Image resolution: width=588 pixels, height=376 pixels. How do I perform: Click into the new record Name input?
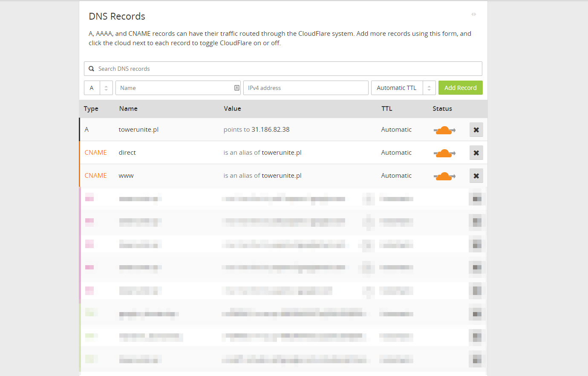point(174,88)
